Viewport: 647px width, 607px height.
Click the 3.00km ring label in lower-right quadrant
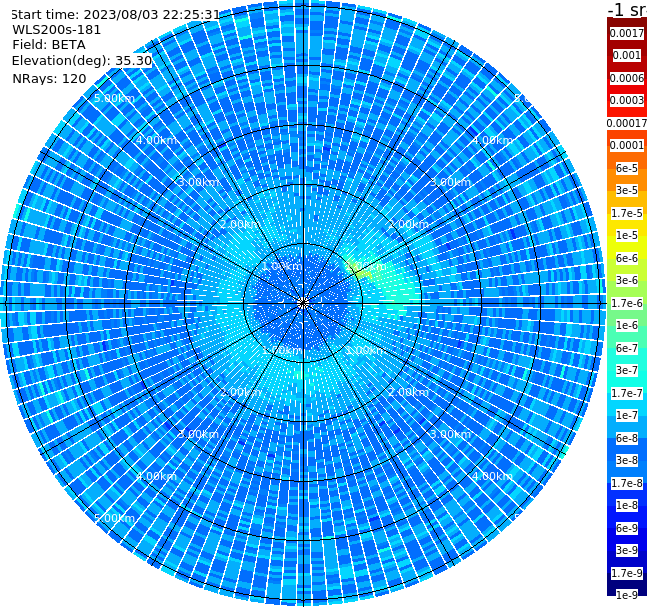point(450,434)
